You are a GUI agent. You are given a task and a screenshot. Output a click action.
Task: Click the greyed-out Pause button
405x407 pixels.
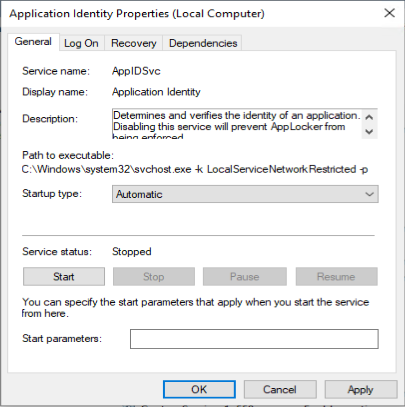[245, 276]
